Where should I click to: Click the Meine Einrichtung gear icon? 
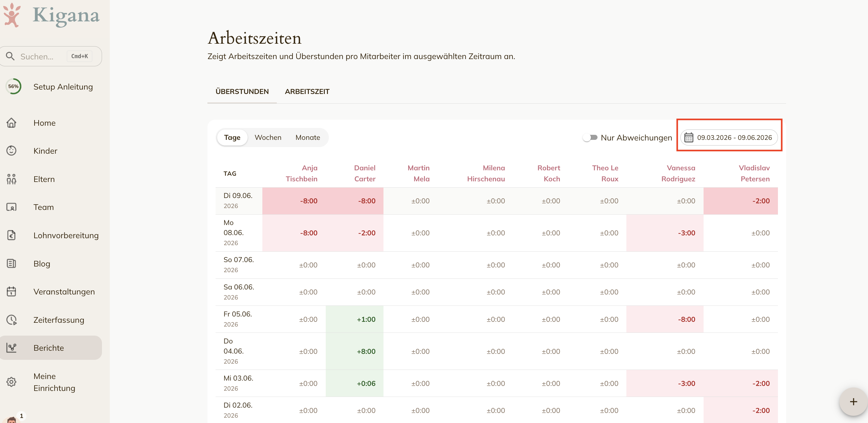point(12,382)
